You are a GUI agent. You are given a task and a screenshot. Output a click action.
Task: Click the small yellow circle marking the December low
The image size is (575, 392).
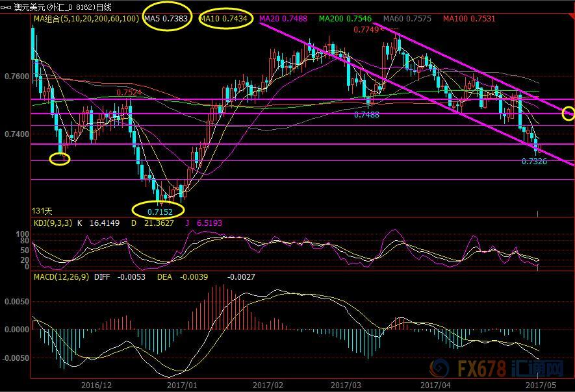pyautogui.click(x=60, y=158)
